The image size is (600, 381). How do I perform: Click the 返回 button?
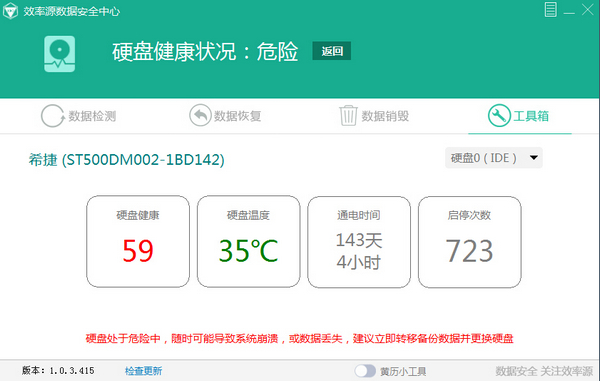click(x=332, y=51)
